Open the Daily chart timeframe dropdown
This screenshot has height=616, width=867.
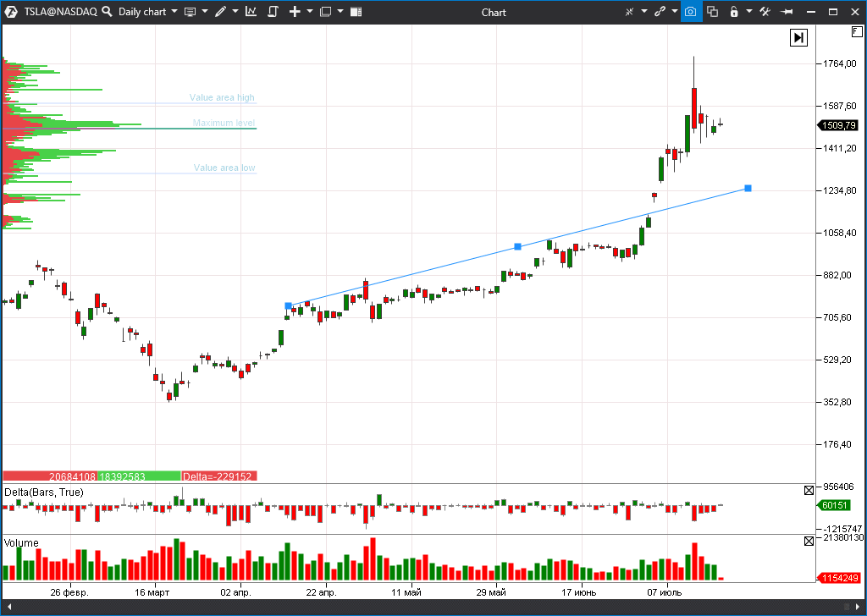147,12
